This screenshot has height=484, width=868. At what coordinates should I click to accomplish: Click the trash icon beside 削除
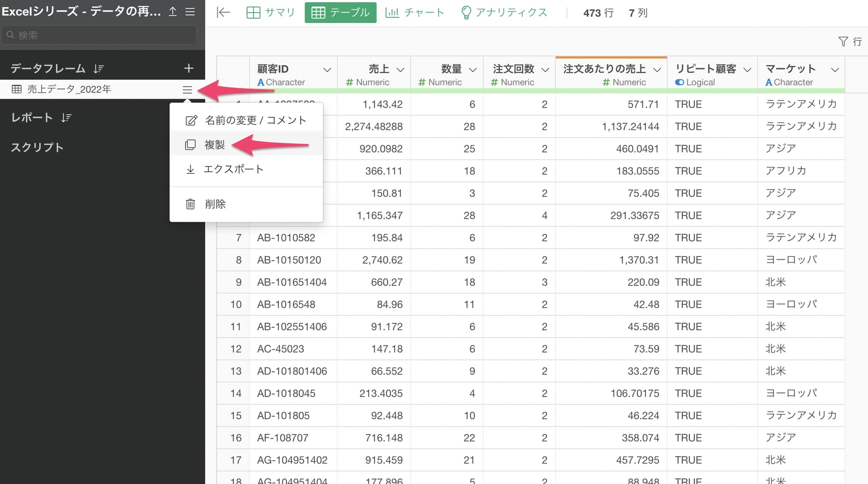click(190, 204)
